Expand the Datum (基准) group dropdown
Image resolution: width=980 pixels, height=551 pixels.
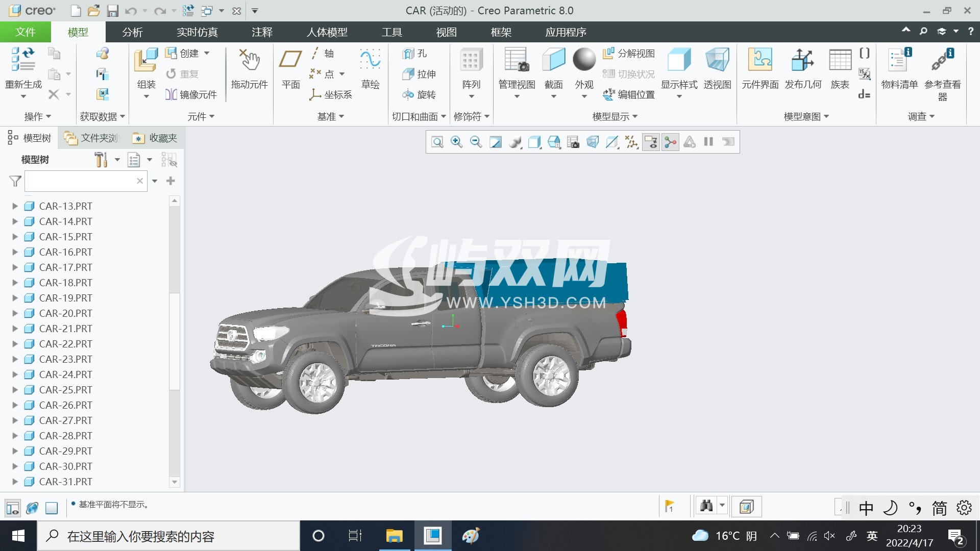click(x=341, y=117)
